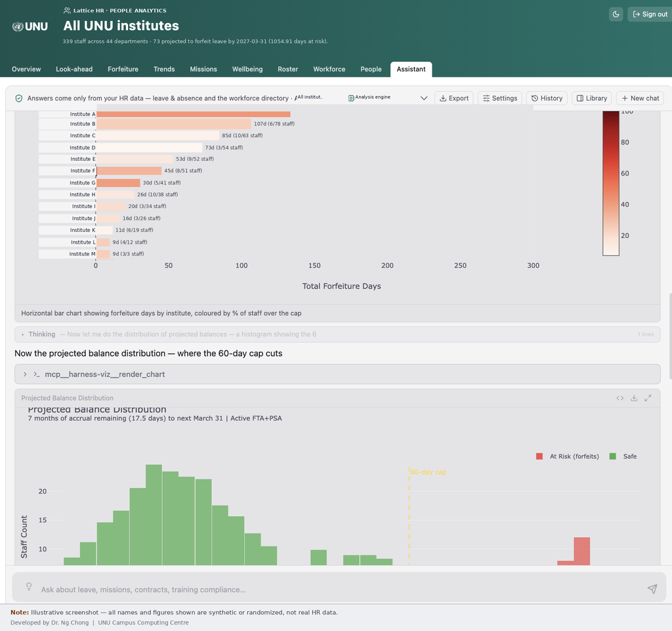672x631 pixels.
Task: Click the Export button
Action: [x=454, y=98]
